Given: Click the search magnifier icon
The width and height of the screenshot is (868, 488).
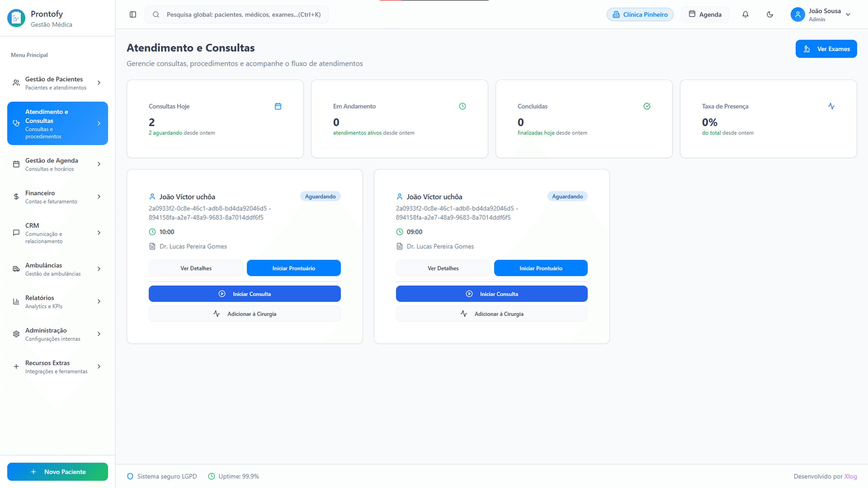Looking at the screenshot, I should (156, 14).
